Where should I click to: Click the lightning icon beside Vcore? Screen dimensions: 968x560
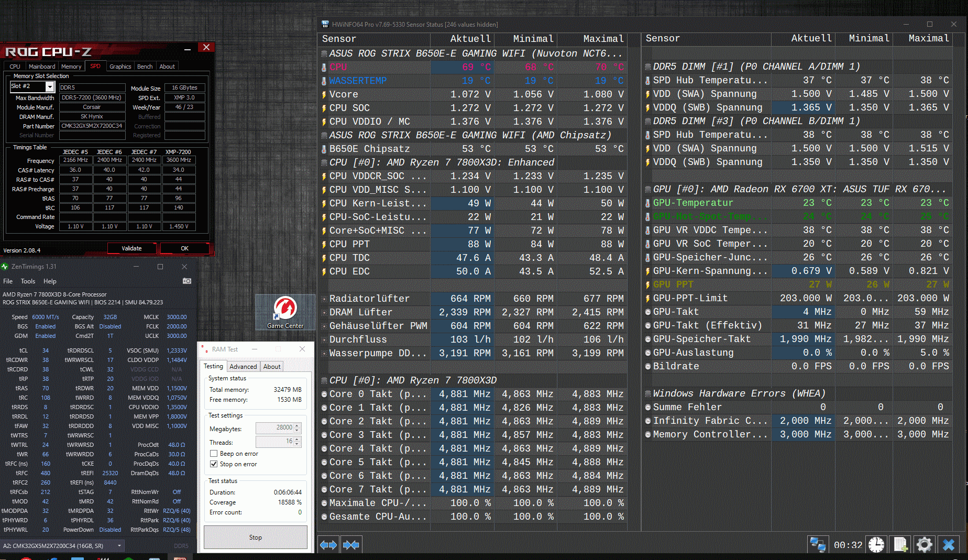point(324,94)
